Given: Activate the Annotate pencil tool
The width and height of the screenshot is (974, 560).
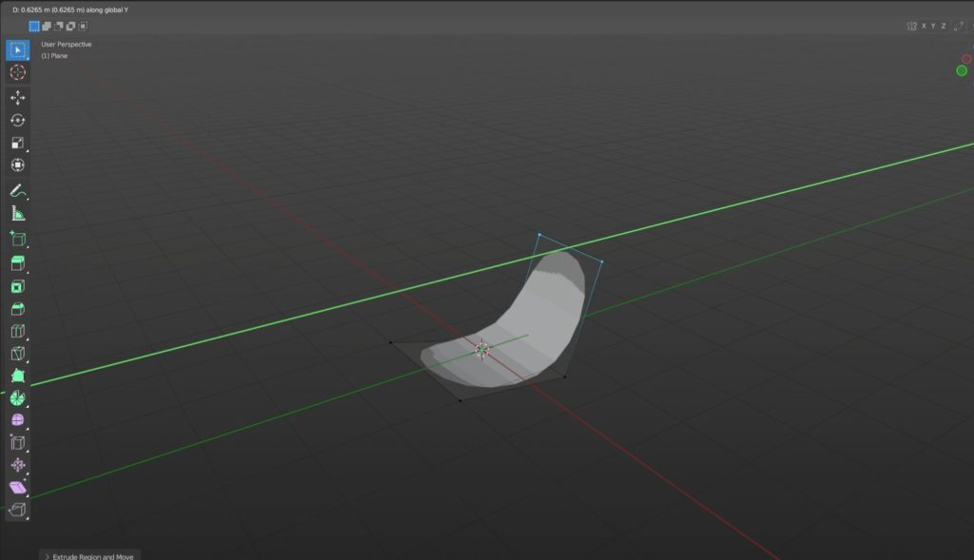Looking at the screenshot, I should 17,191.
